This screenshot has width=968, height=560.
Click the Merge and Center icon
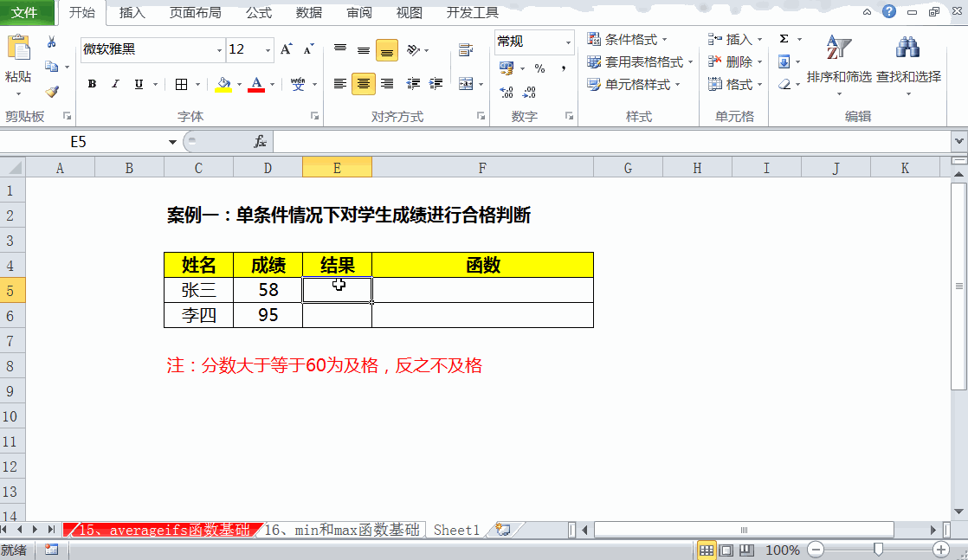(466, 84)
